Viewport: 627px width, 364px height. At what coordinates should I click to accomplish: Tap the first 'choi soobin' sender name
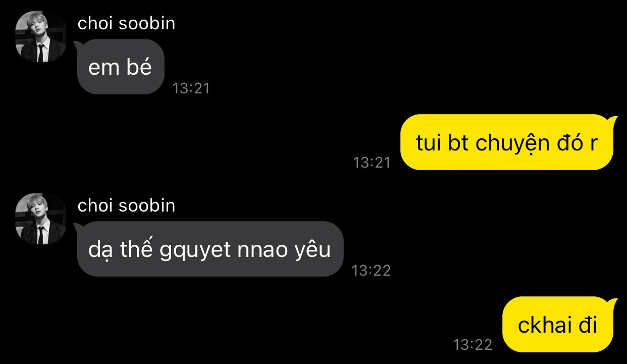point(126,23)
